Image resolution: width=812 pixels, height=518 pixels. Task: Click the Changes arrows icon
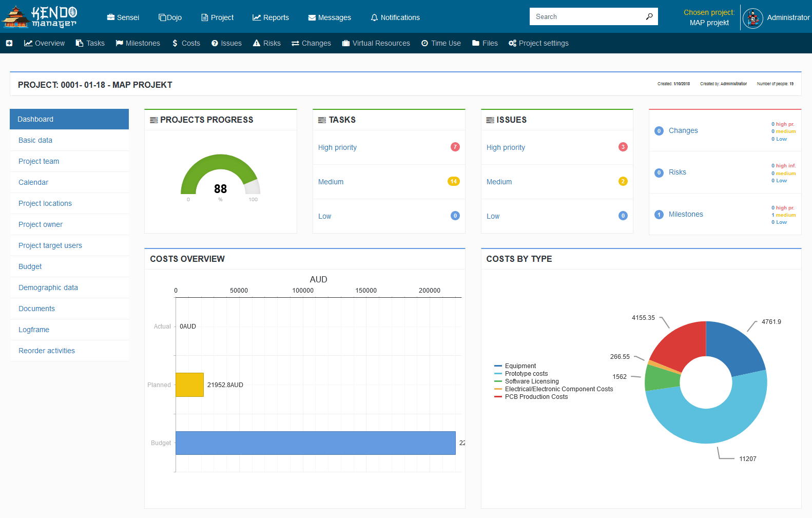click(295, 43)
